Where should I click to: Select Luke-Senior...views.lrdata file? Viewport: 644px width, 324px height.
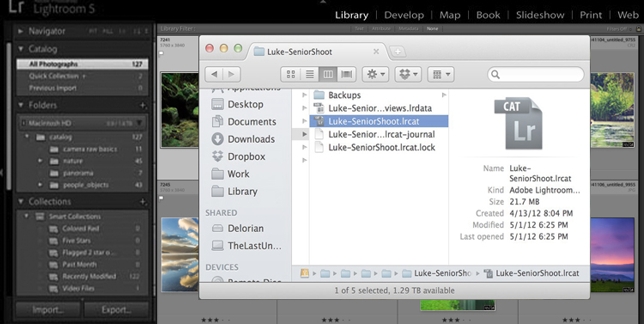point(380,108)
